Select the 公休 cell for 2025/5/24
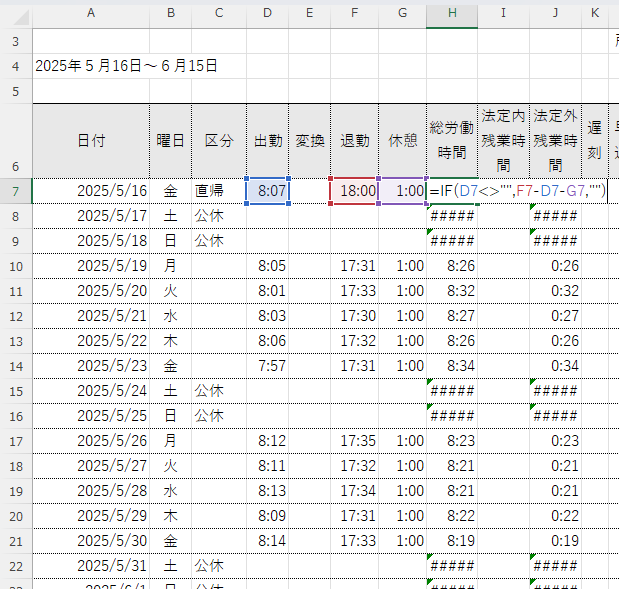 [x=218, y=390]
